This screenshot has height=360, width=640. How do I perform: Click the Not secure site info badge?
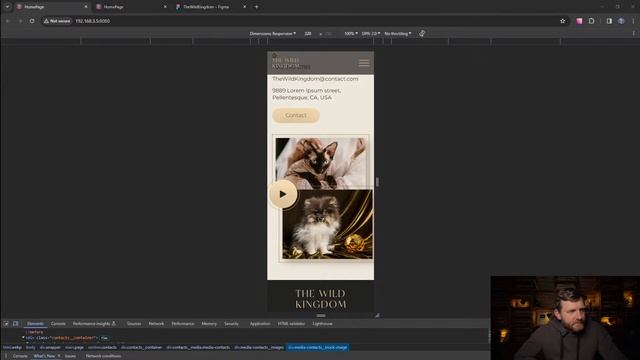pos(57,21)
